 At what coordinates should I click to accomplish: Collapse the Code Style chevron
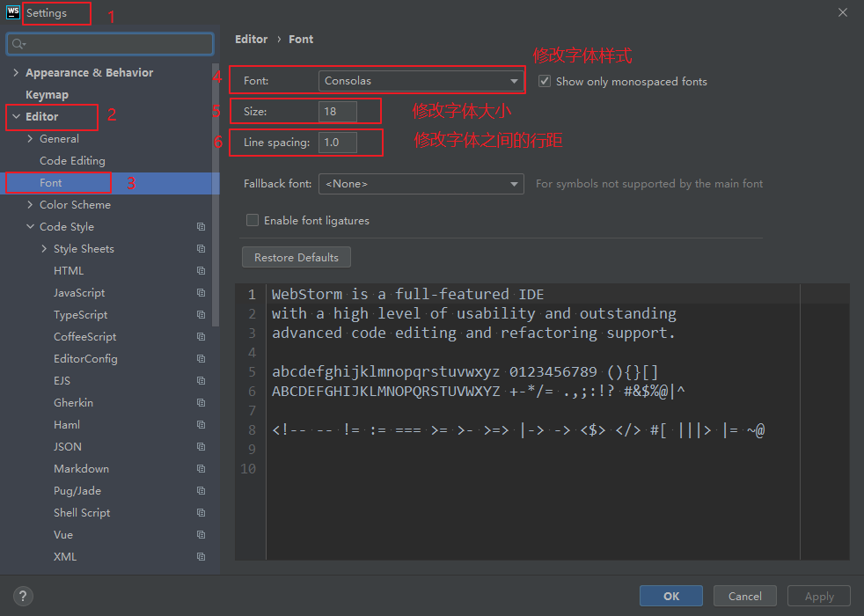[x=30, y=226]
